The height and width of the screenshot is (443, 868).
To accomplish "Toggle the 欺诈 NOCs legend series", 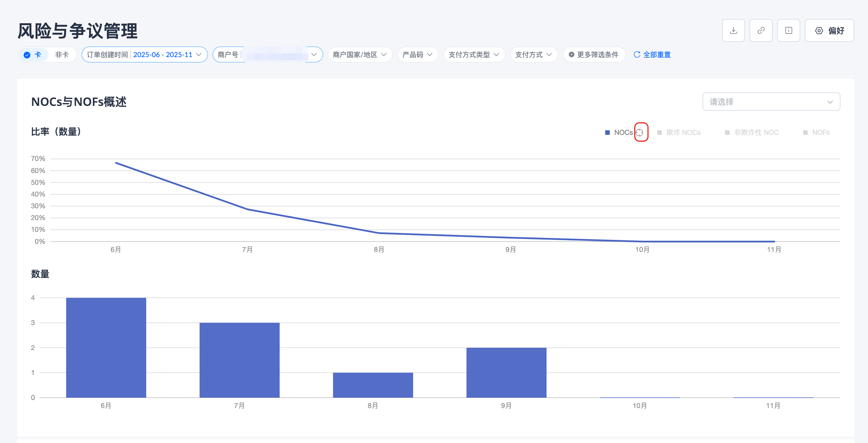I will (683, 132).
